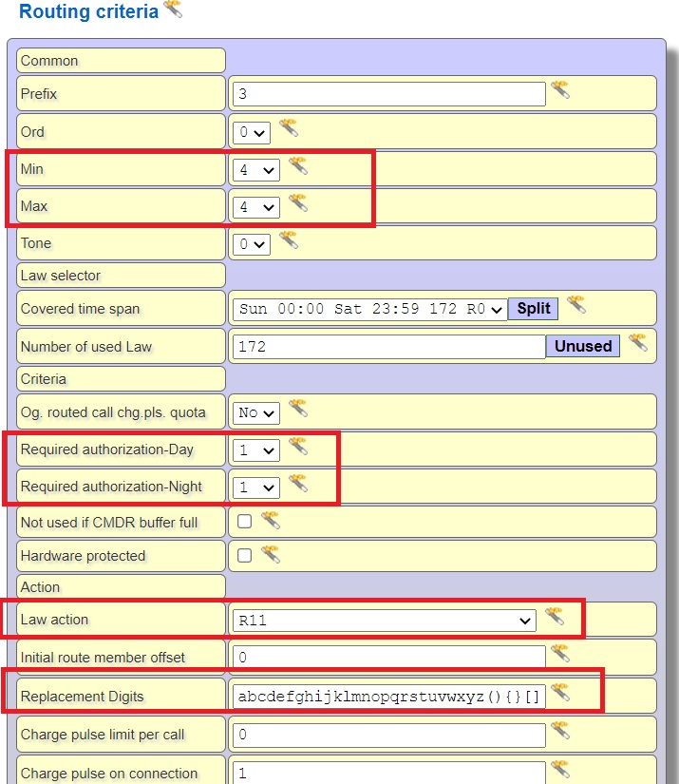
Task: Open Og. routed call chg.pls. quota dropdown
Action: (256, 412)
